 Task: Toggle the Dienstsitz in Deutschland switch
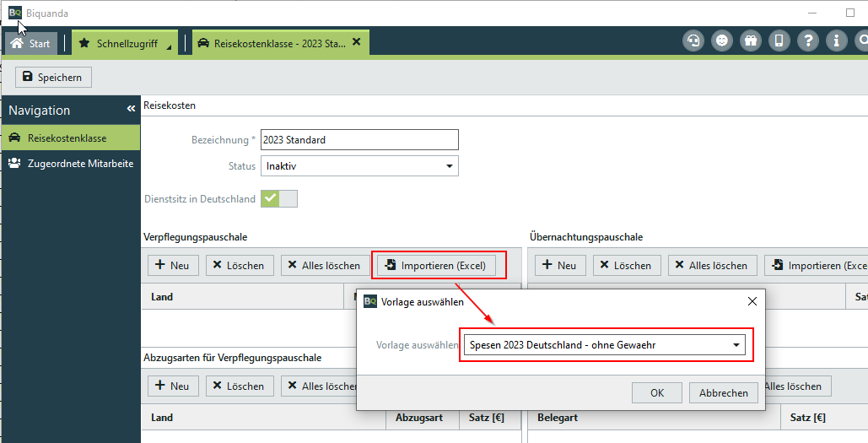click(x=279, y=199)
